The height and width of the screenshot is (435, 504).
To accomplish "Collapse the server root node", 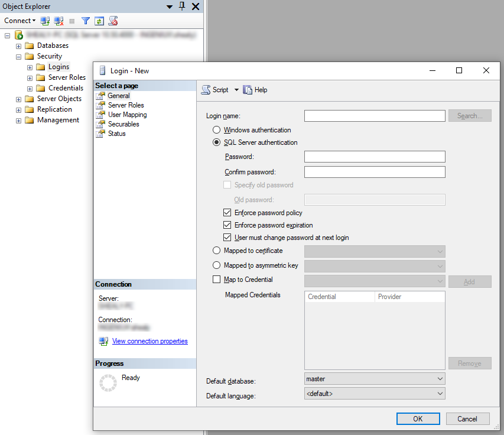I will pyautogui.click(x=8, y=35).
